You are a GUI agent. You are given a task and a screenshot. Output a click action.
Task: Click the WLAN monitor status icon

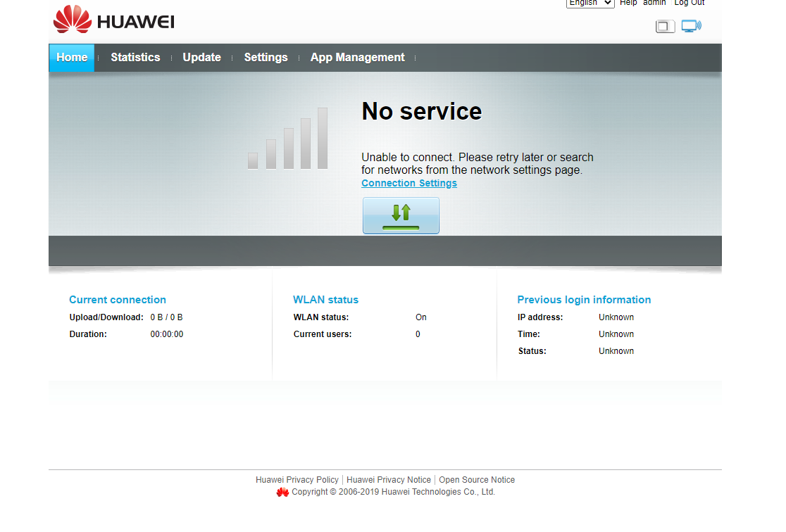691,27
